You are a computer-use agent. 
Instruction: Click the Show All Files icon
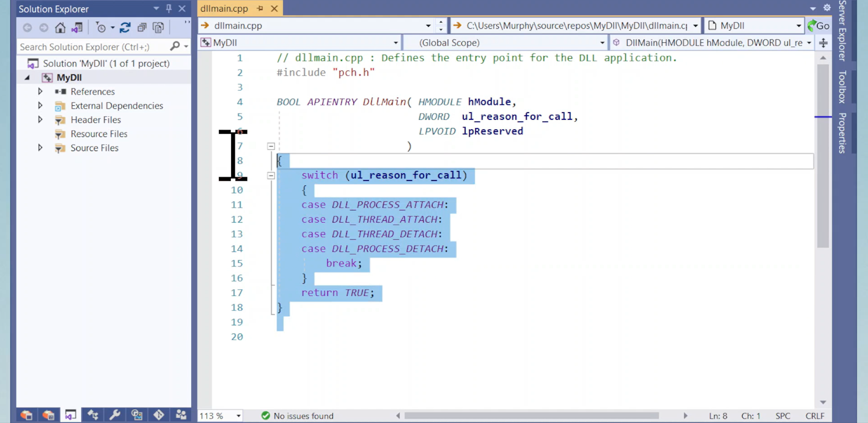[158, 27]
